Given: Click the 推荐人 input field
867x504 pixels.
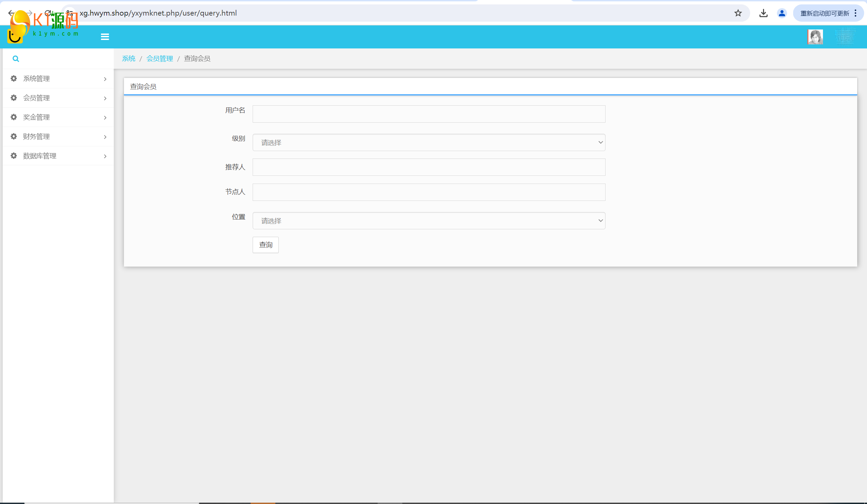Looking at the screenshot, I should coord(429,167).
